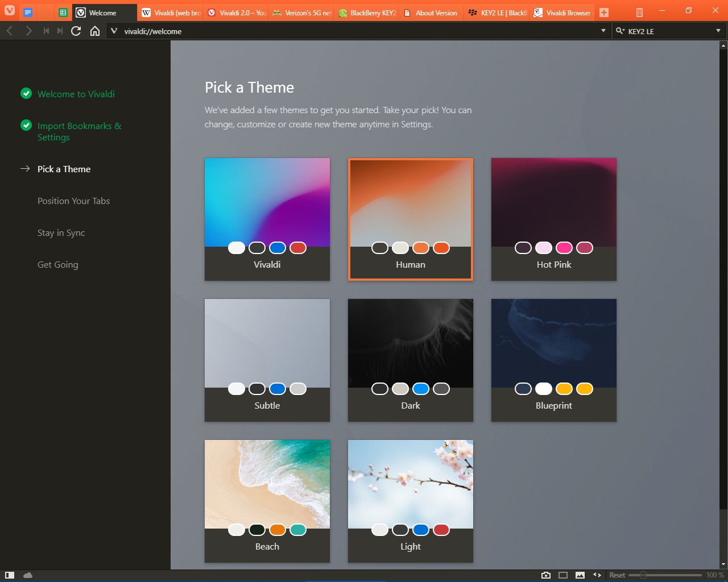Go to Import Bookmarks & Settings step
This screenshot has height=582, width=728.
pyautogui.click(x=79, y=131)
